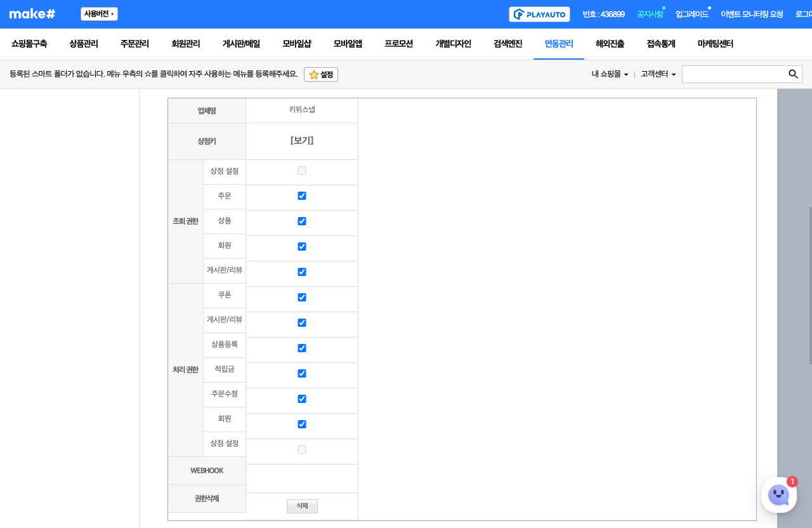The width and height of the screenshot is (812, 528).
Task: Click the page vertical scrollbar
Action: click(810, 286)
